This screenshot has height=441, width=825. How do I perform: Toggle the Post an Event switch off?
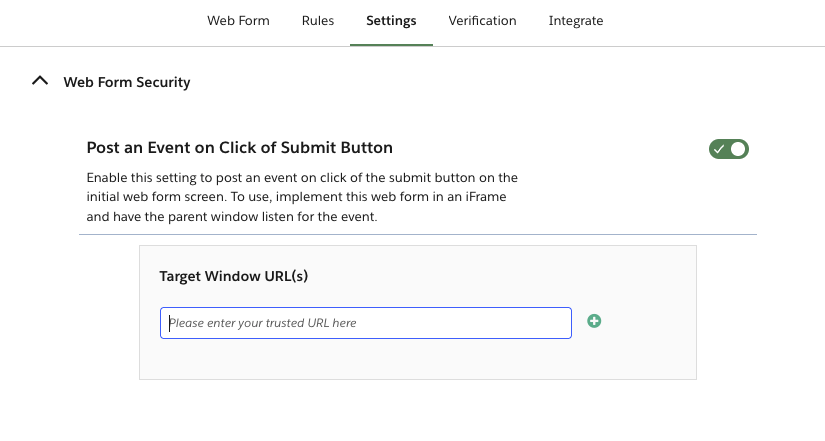[729, 149]
